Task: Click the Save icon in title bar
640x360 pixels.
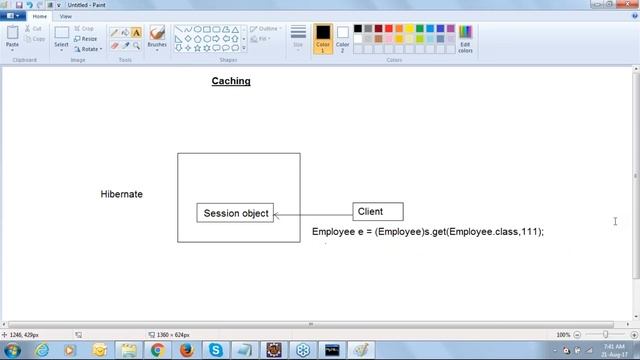Action: 19,5
